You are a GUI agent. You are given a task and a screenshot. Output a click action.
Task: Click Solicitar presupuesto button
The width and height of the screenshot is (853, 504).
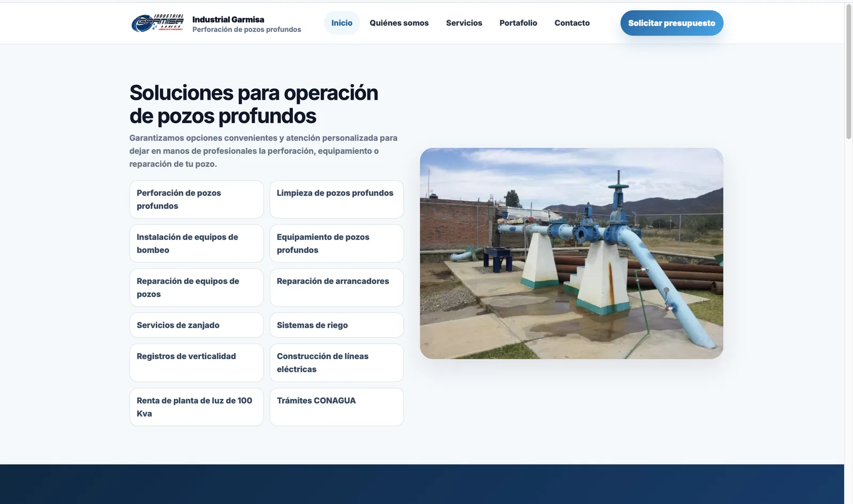672,23
